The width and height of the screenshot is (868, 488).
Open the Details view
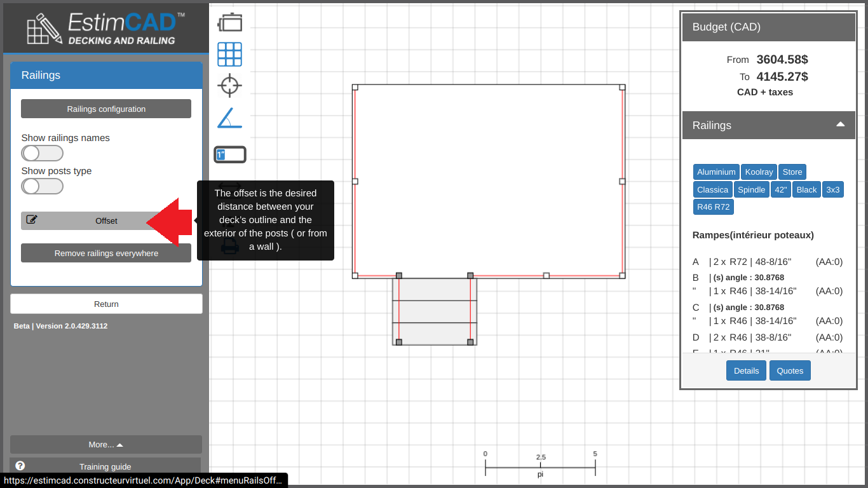tap(746, 370)
